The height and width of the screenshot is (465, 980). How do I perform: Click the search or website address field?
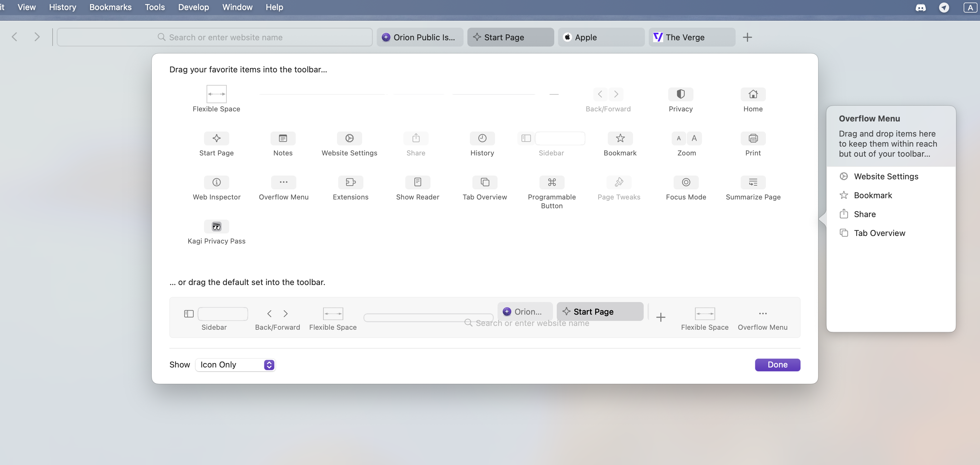pyautogui.click(x=215, y=37)
